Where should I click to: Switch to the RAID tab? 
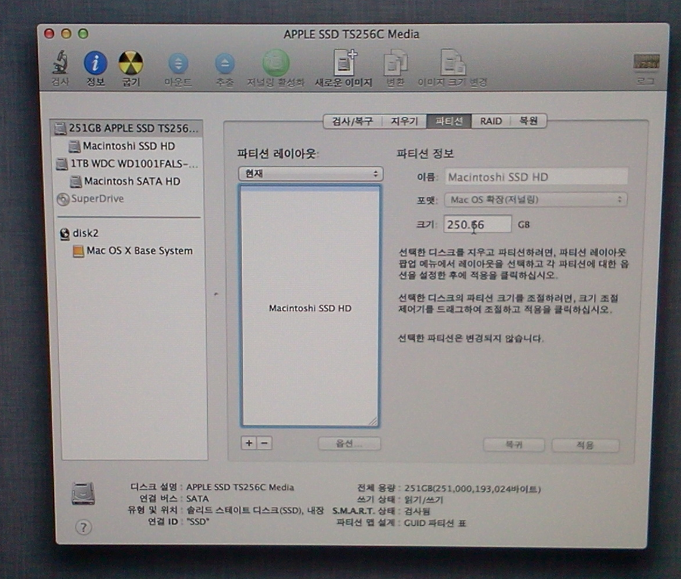point(491,121)
